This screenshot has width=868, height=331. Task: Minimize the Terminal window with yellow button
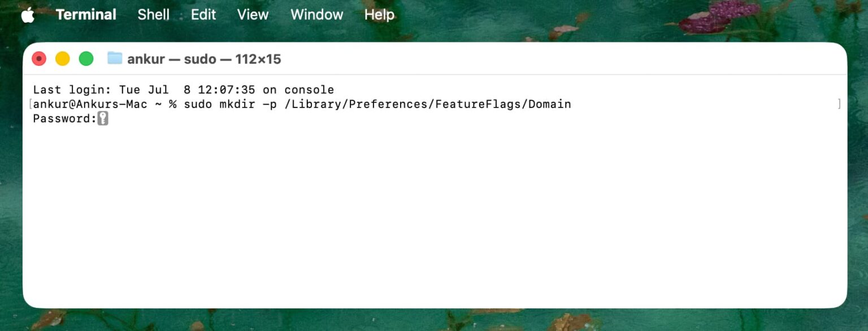(62, 58)
